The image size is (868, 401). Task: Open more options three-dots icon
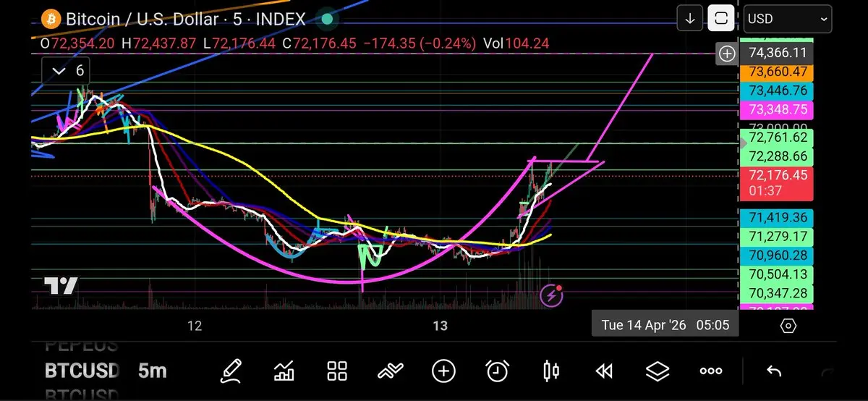point(711,371)
